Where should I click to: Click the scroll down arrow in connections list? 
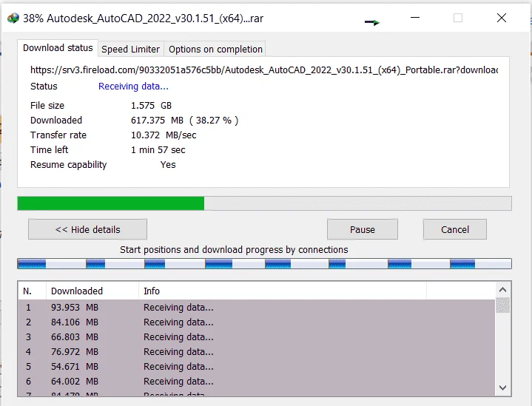tap(503, 388)
